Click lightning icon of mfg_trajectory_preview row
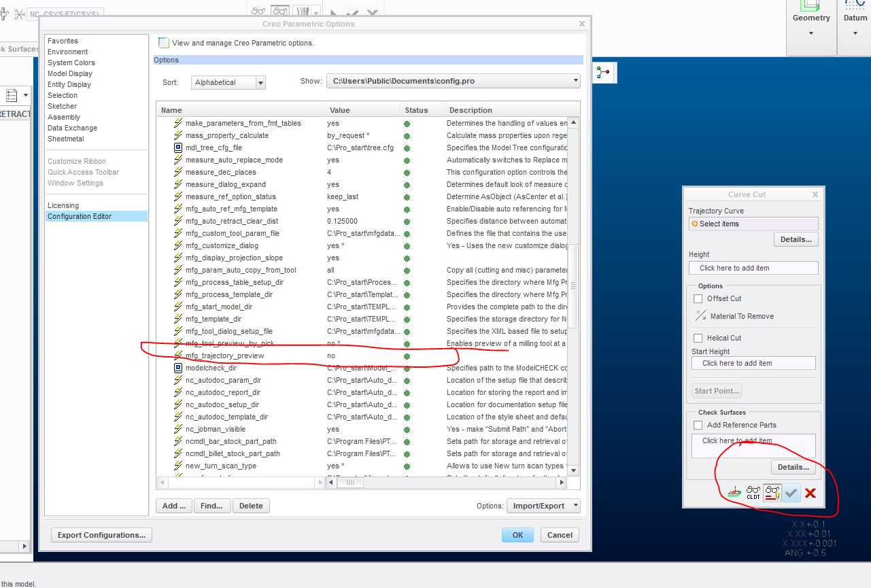The image size is (871, 588). 178,356
